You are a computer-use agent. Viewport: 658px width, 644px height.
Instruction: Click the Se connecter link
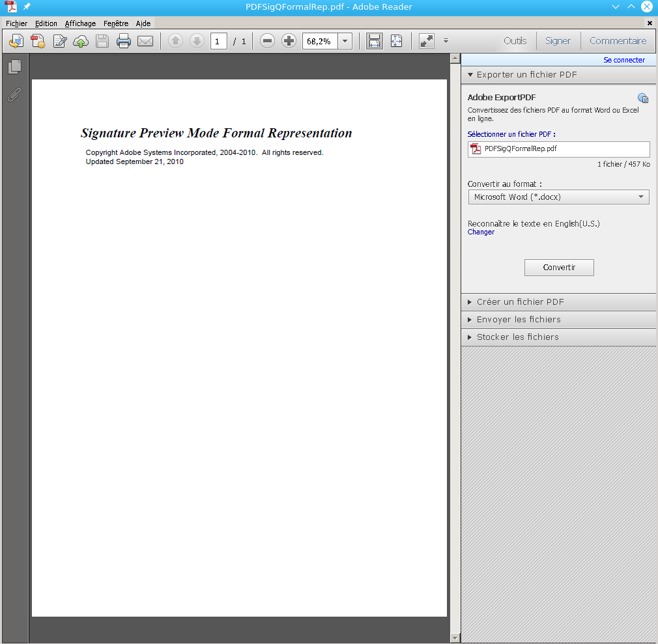pos(624,60)
